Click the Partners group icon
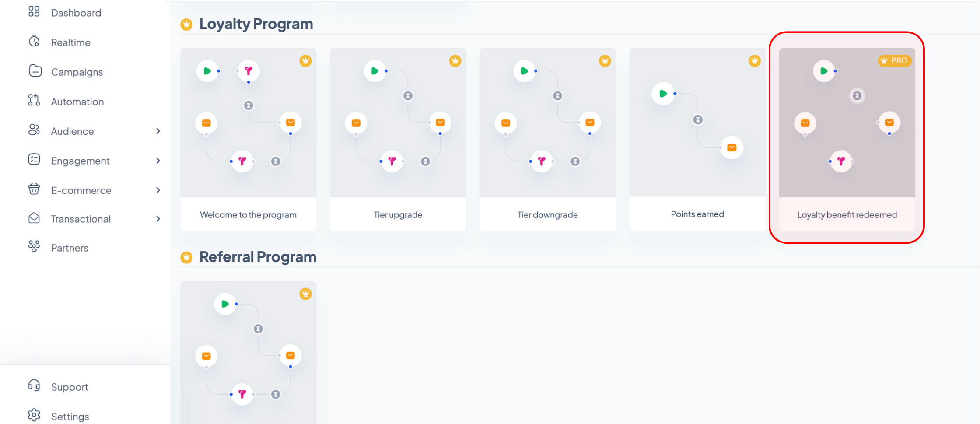Screen dimensions: 980x424 click(x=34, y=246)
